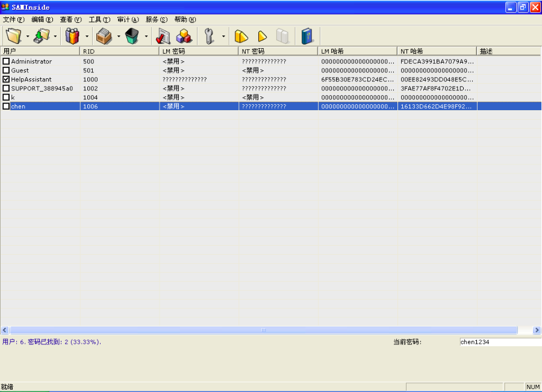542x392 pixels.
Task: Click RID value 1004
Action: [x=90, y=97]
